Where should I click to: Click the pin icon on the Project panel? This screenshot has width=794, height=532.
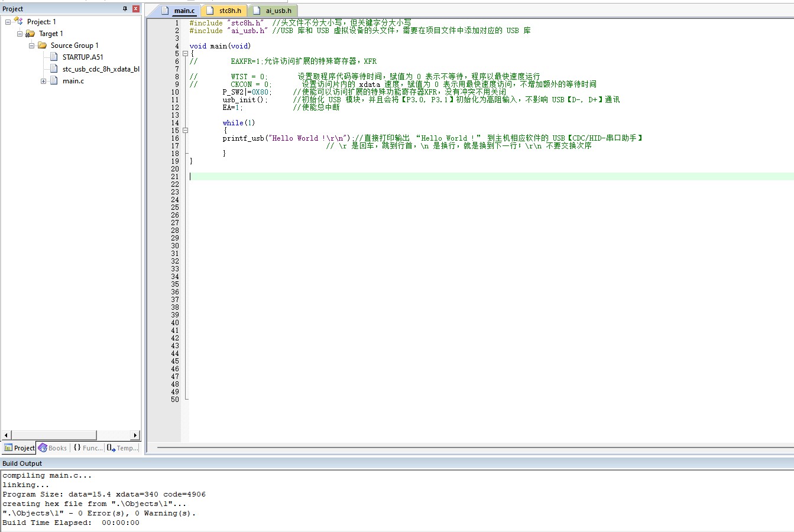[x=125, y=9]
